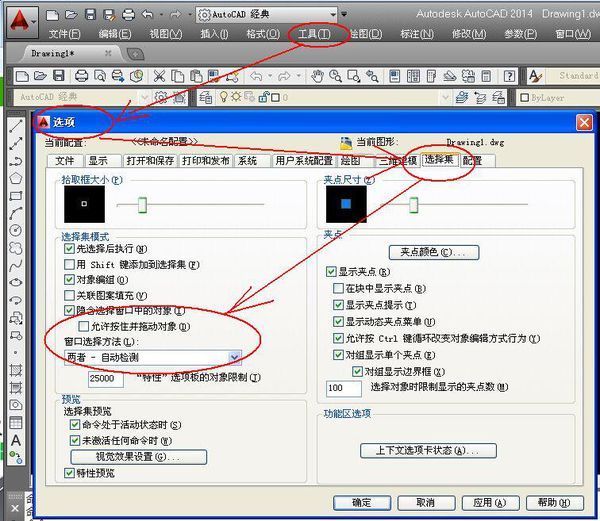Select the Ellipse draw tool

[16, 283]
